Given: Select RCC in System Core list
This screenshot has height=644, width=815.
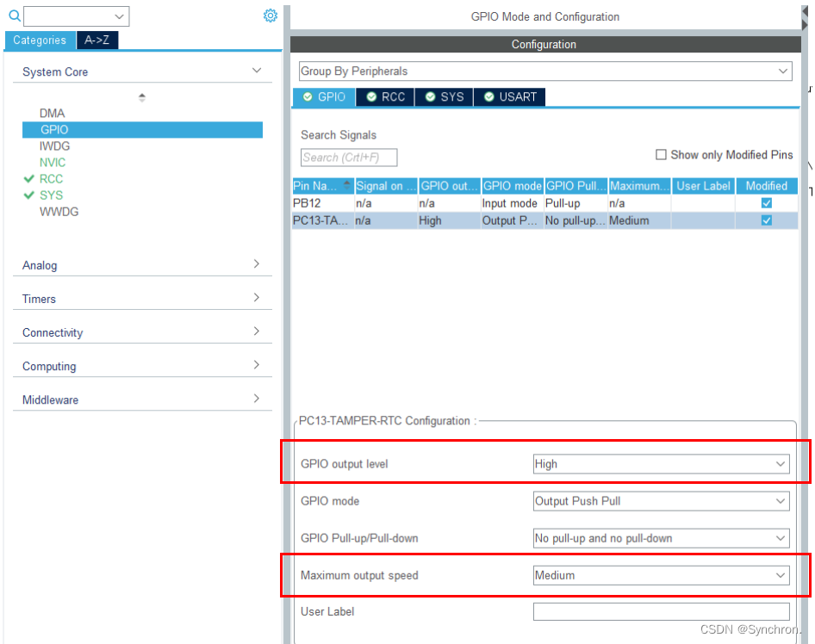Looking at the screenshot, I should point(51,179).
